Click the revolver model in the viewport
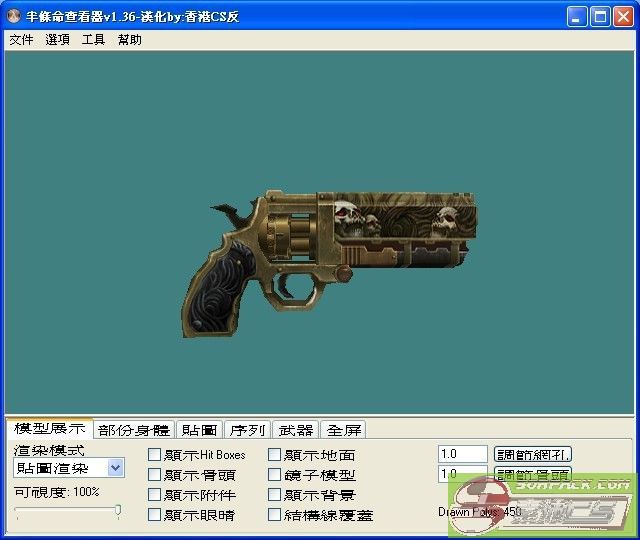640x540 pixels. tap(329, 263)
